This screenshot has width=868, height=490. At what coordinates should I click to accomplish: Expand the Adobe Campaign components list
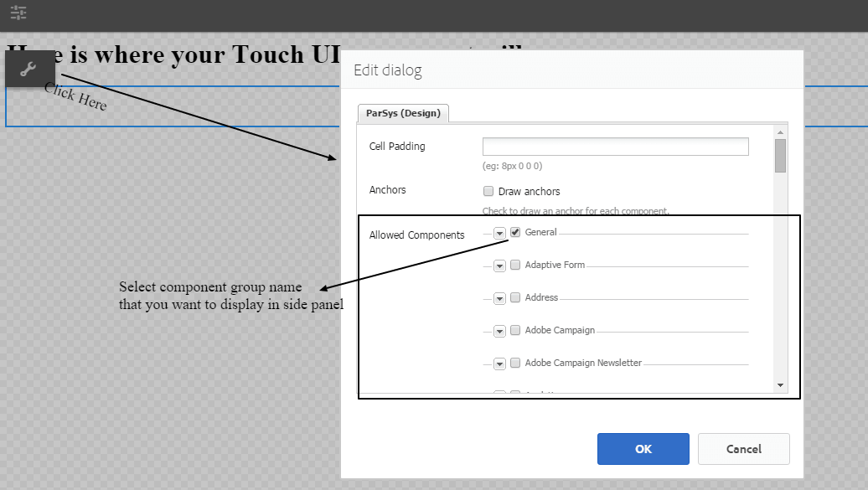(499, 330)
